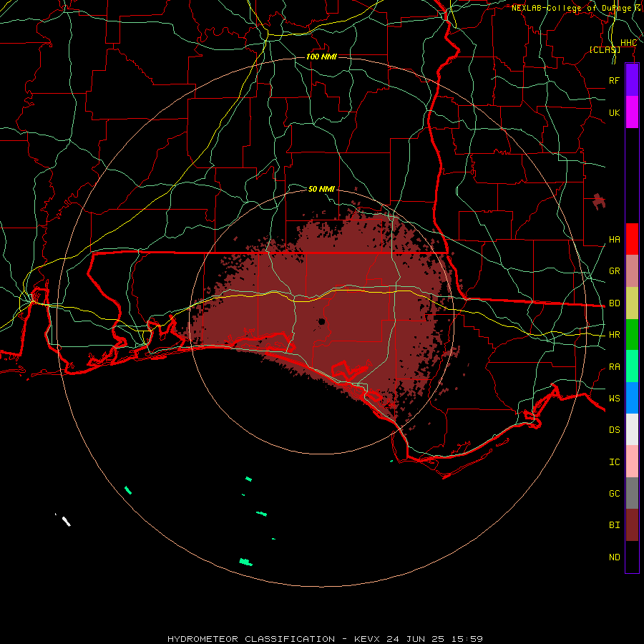Click the white echo blob offshore southwest
This screenshot has width=644, height=644.
pos(66,521)
